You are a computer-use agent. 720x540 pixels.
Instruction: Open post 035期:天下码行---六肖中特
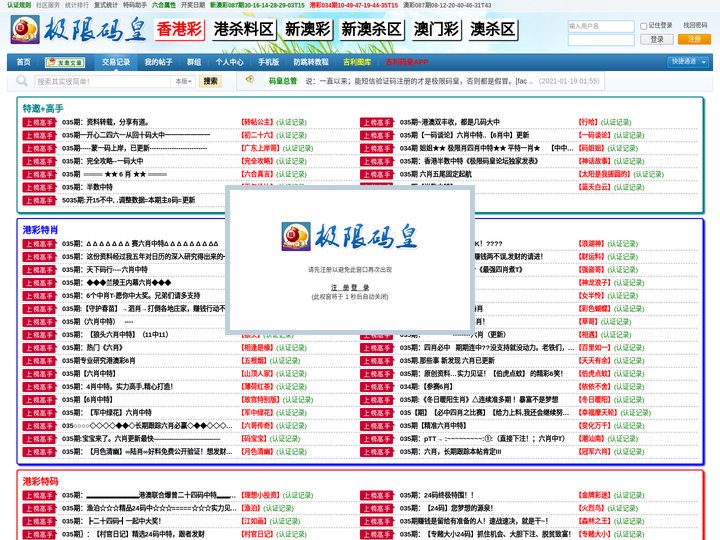click(105, 270)
